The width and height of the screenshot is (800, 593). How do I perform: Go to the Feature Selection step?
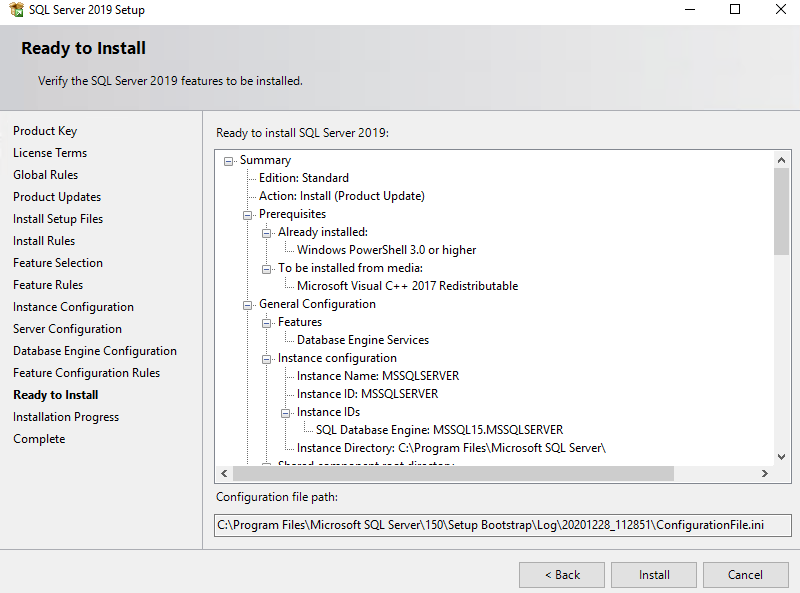coord(58,263)
